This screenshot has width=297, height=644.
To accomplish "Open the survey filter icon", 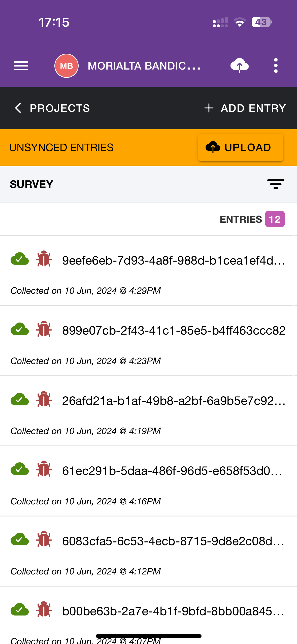I will click(x=276, y=184).
